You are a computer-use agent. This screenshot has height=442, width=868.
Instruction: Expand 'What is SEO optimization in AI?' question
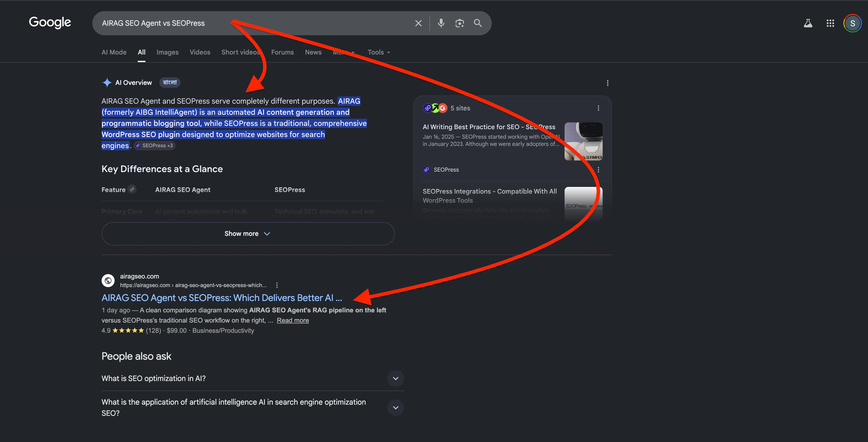point(253,379)
